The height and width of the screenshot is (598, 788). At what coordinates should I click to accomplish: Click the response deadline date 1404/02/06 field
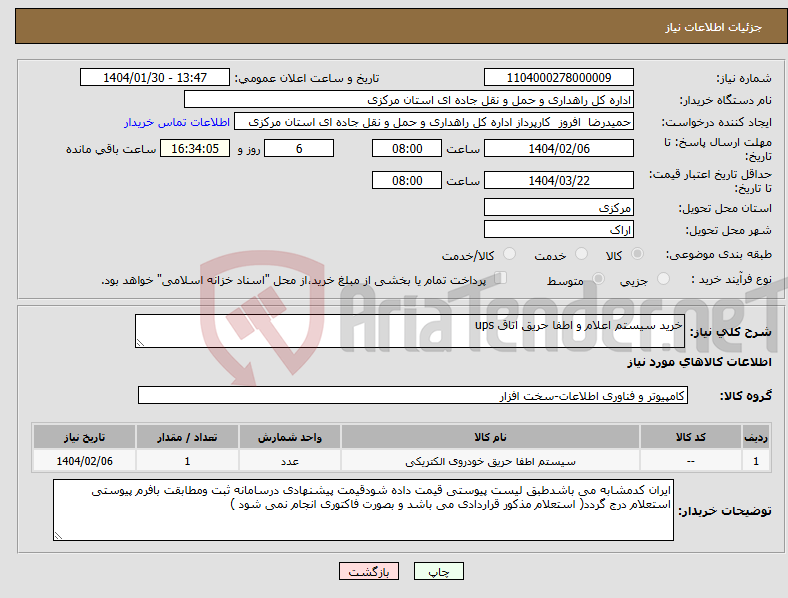(559, 148)
